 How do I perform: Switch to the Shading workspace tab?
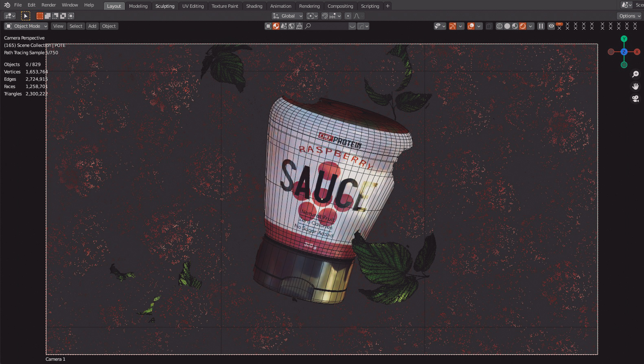coord(254,6)
